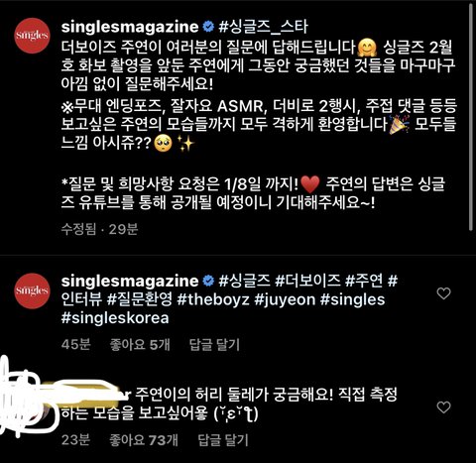
Task: Open singles logo avatar on the post caption
Action: (32, 36)
